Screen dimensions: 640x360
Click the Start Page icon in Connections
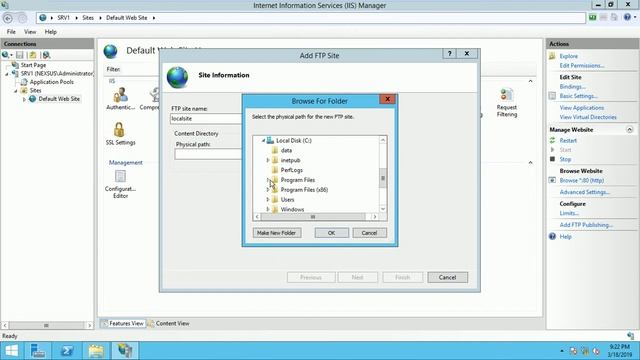click(15, 65)
